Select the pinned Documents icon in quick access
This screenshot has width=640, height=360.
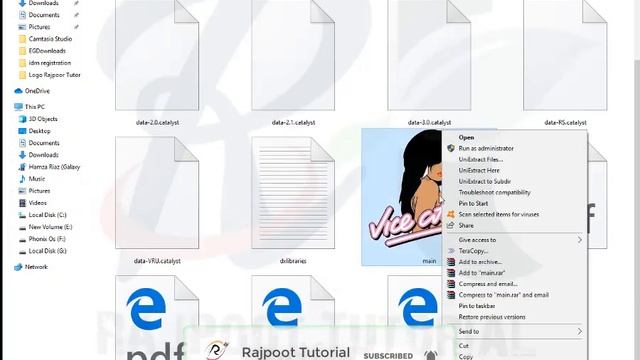click(22, 15)
